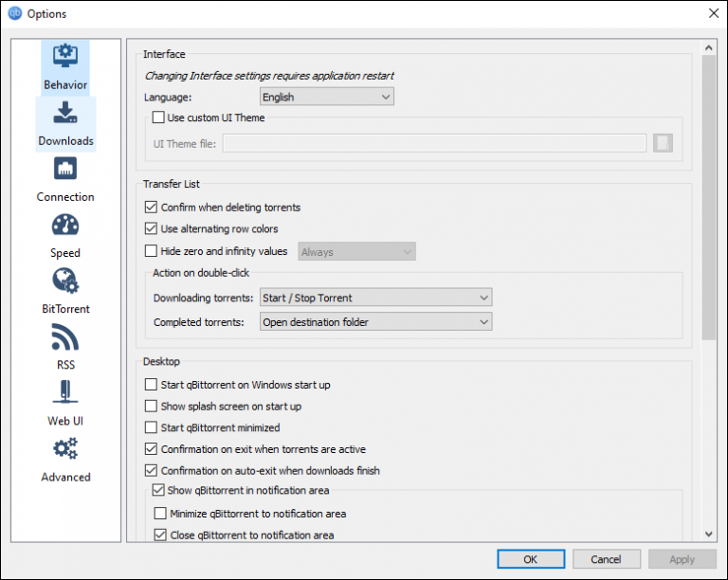Image resolution: width=728 pixels, height=580 pixels.
Task: Open the Behavior settings icon
Action: point(65,56)
